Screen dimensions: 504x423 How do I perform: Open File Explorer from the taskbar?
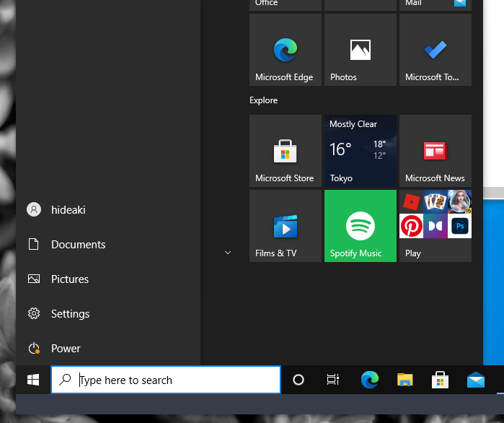(404, 380)
